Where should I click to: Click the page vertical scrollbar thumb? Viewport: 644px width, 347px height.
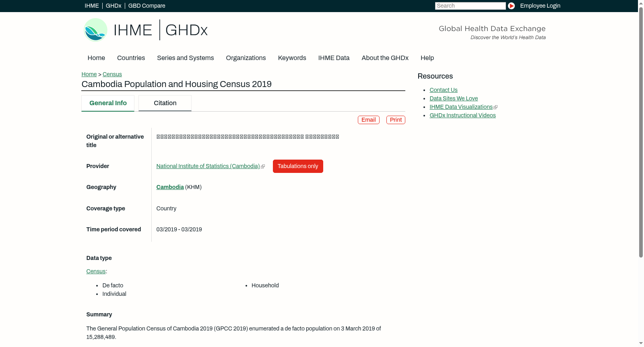pyautogui.click(x=641, y=132)
